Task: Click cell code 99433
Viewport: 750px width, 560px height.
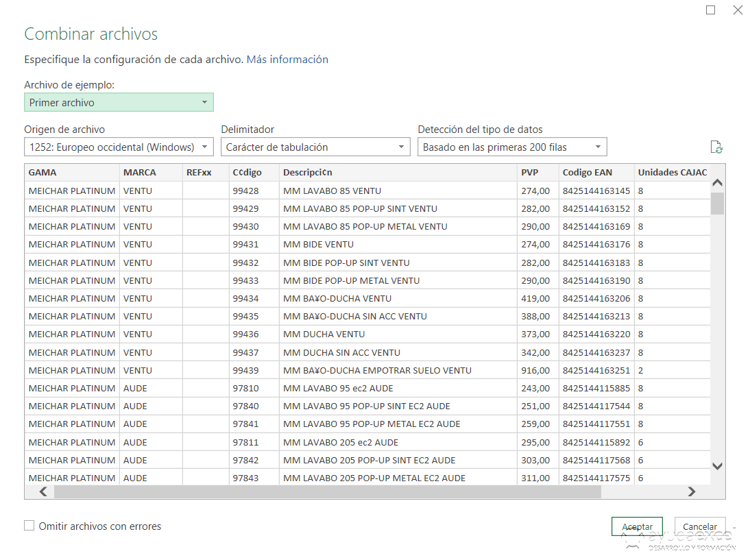Action: coord(254,281)
